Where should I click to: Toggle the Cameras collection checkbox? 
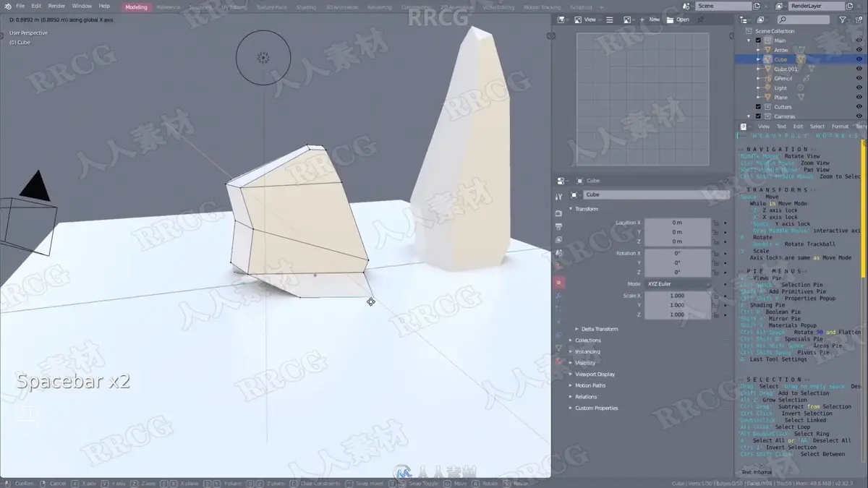758,116
